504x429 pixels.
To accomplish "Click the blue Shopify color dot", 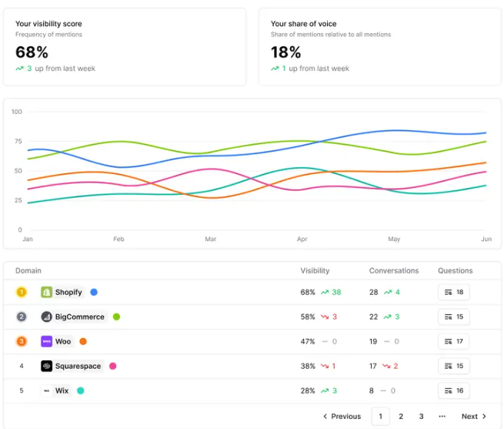I will (94, 293).
